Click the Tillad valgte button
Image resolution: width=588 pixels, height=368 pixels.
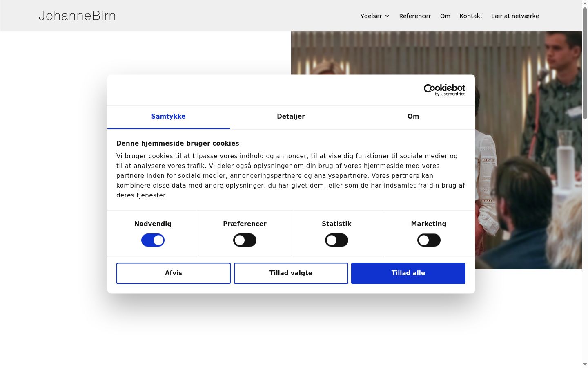(x=291, y=273)
